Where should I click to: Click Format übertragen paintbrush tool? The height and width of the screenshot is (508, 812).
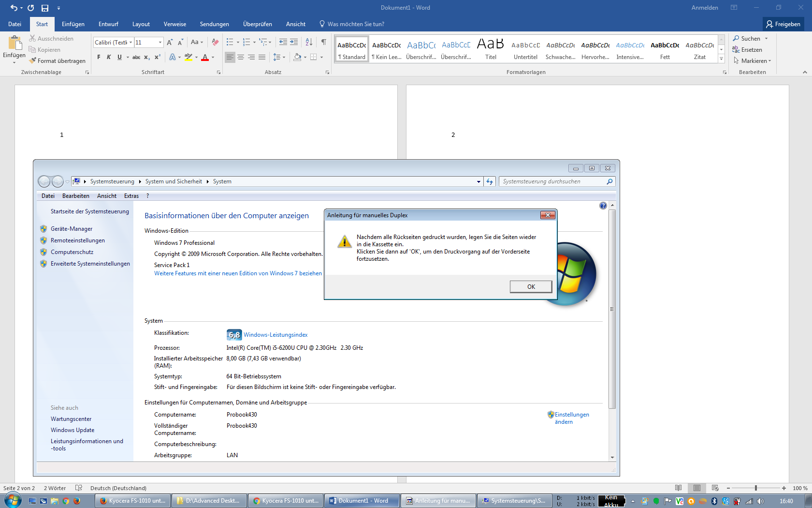click(x=57, y=61)
